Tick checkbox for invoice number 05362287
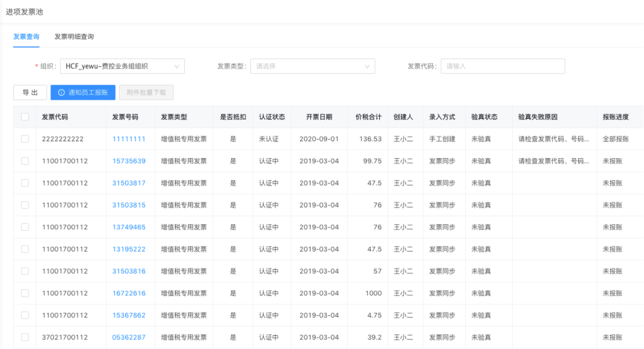Viewport: 644px width, 349px height. click(25, 337)
